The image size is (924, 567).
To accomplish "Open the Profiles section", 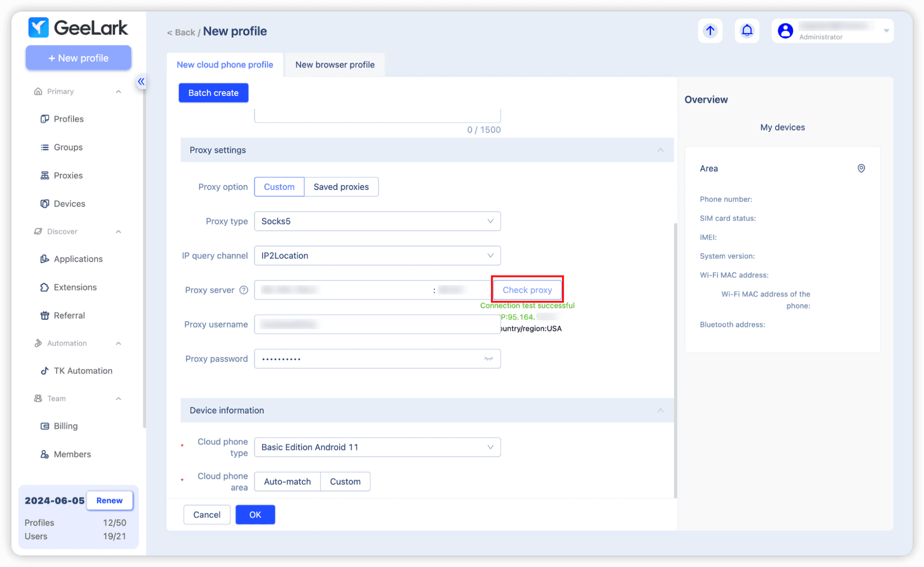I will pos(69,119).
